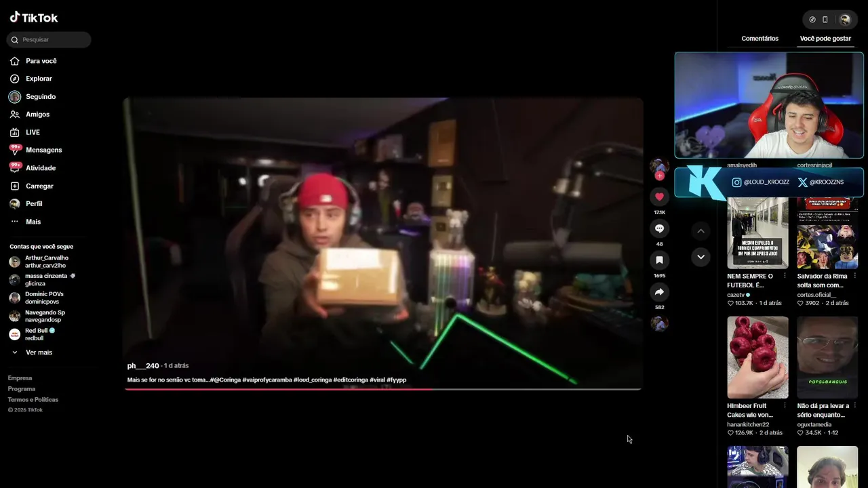Like the video with the heart icon
868x488 pixels.
[x=659, y=197]
